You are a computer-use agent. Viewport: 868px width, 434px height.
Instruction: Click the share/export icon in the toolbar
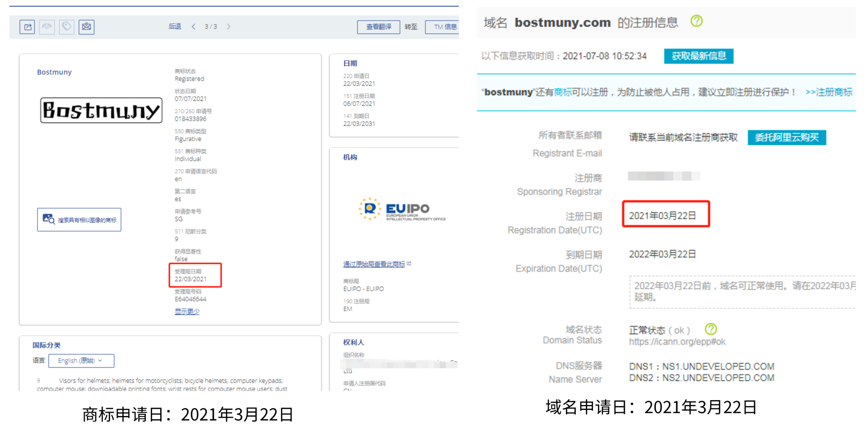point(27,27)
